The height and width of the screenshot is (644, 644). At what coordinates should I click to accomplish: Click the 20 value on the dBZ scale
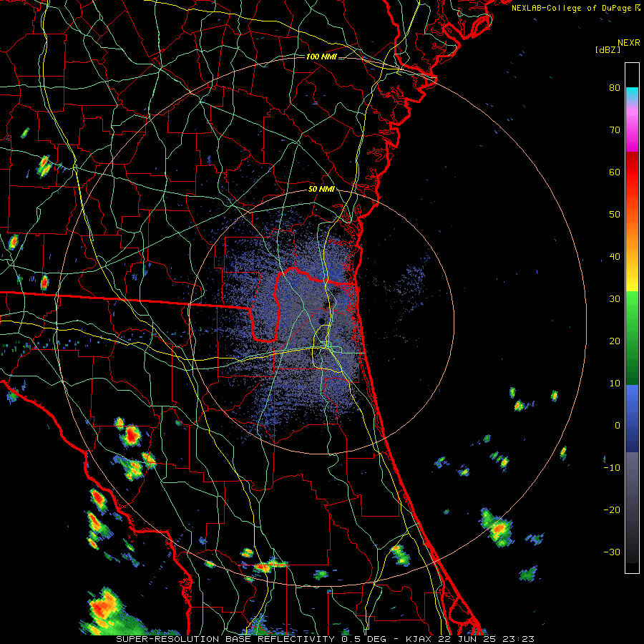point(615,341)
